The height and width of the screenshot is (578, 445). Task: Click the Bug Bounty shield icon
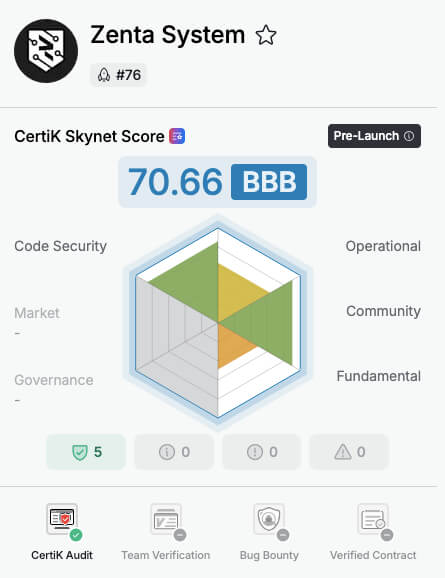(269, 519)
